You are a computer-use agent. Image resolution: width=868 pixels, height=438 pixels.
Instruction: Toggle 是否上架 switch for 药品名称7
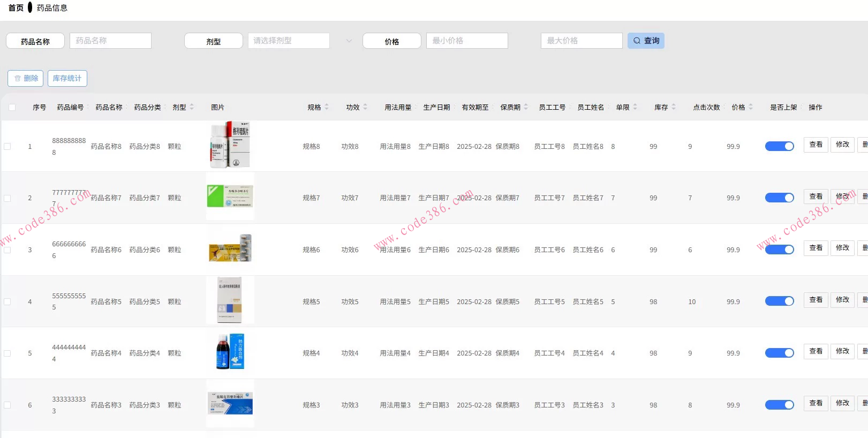tap(779, 198)
